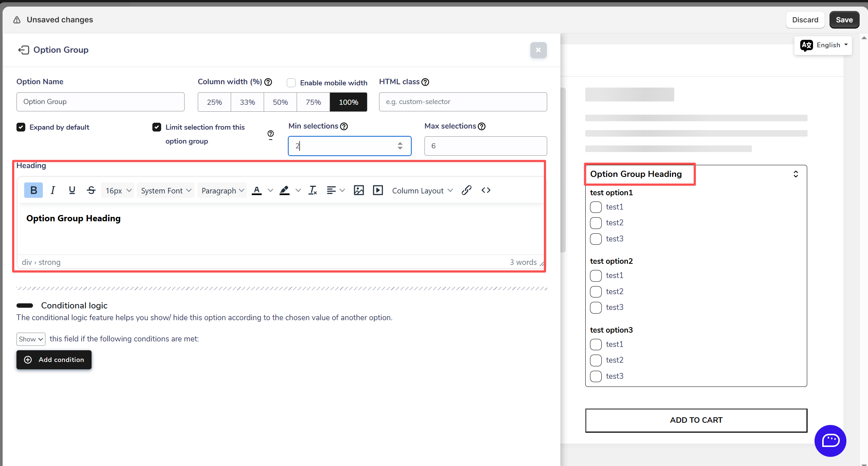Open the source code view icon

click(x=486, y=191)
